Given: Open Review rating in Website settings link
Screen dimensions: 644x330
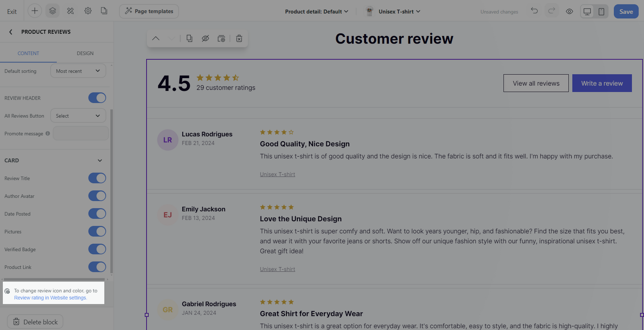Looking at the screenshot, I should coord(50,298).
